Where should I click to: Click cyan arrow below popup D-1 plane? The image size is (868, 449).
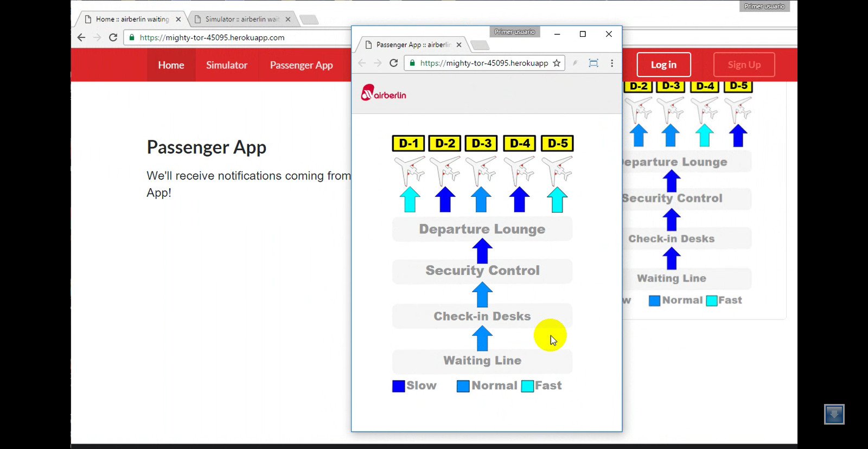410,199
